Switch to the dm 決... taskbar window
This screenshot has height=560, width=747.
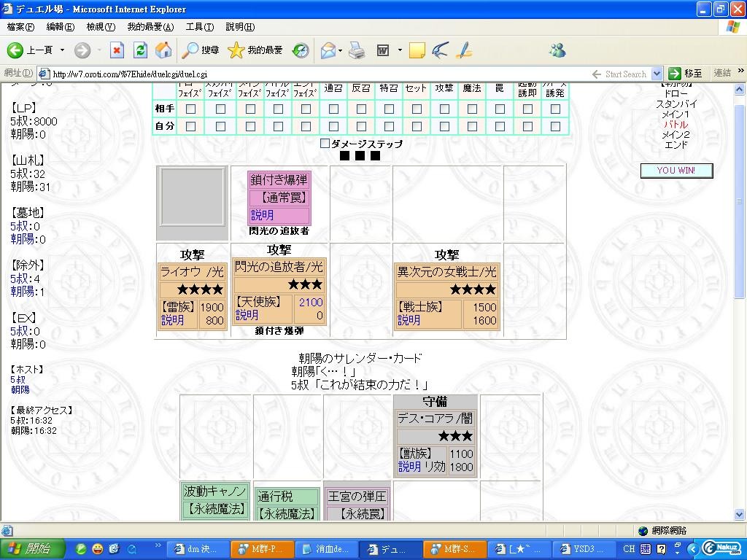click(198, 549)
